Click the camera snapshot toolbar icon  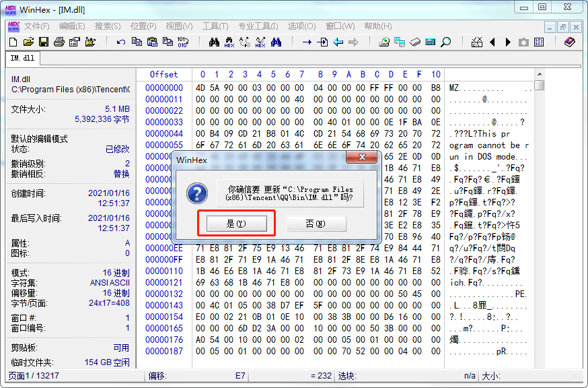coord(523,42)
